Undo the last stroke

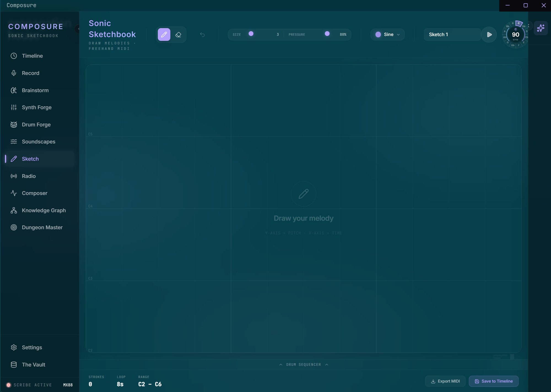(x=202, y=34)
